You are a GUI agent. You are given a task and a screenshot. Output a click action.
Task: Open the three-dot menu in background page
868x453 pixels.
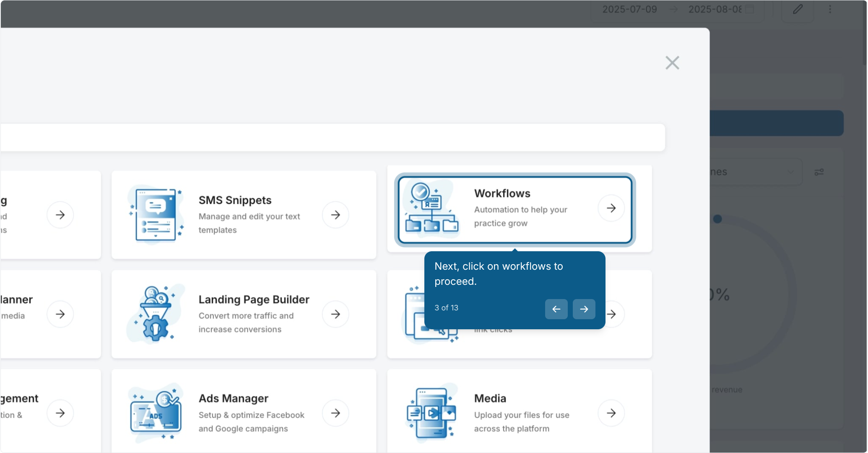[830, 9]
